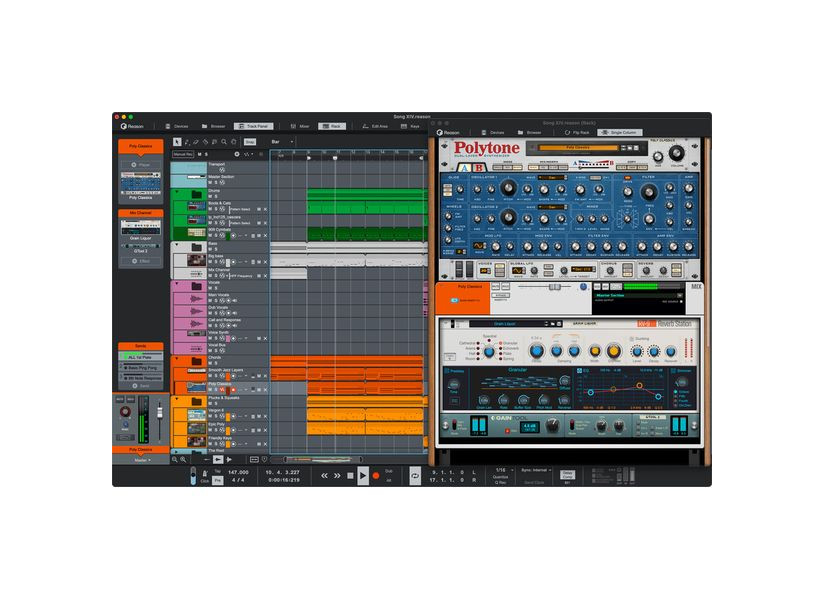Select the pencil tool
825x600 pixels.
(x=187, y=142)
